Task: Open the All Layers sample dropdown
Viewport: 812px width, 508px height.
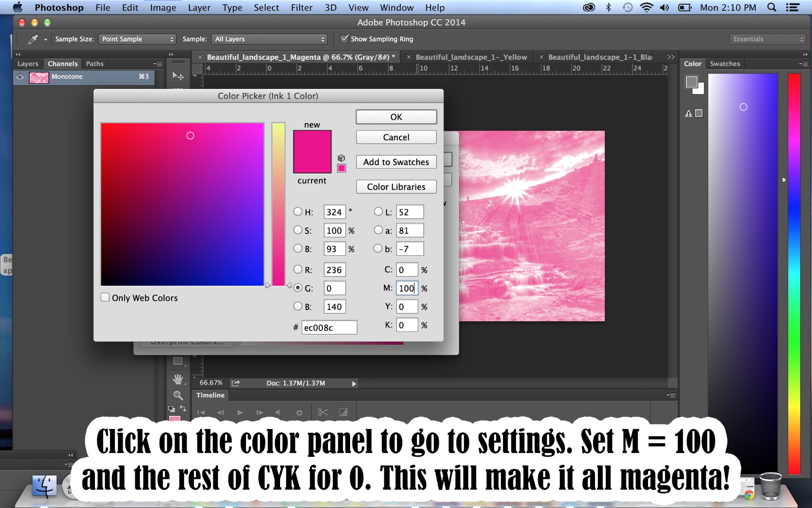Action: 269,39
